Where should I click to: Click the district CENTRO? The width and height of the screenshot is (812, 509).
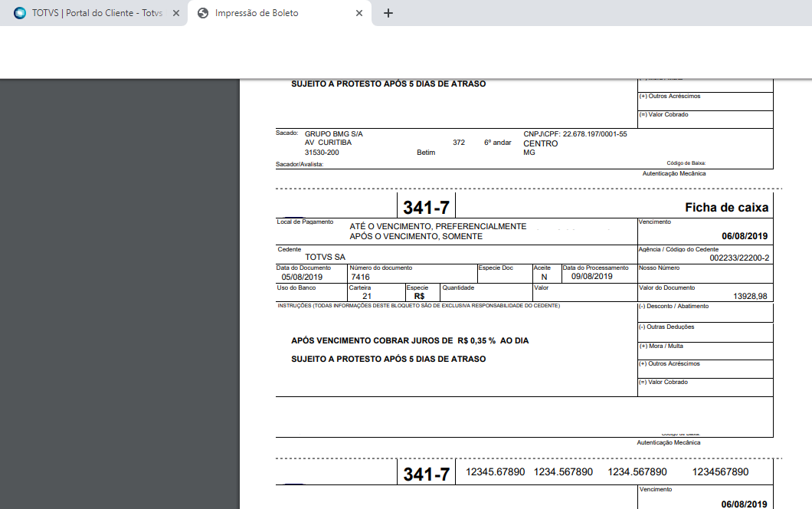click(x=540, y=143)
